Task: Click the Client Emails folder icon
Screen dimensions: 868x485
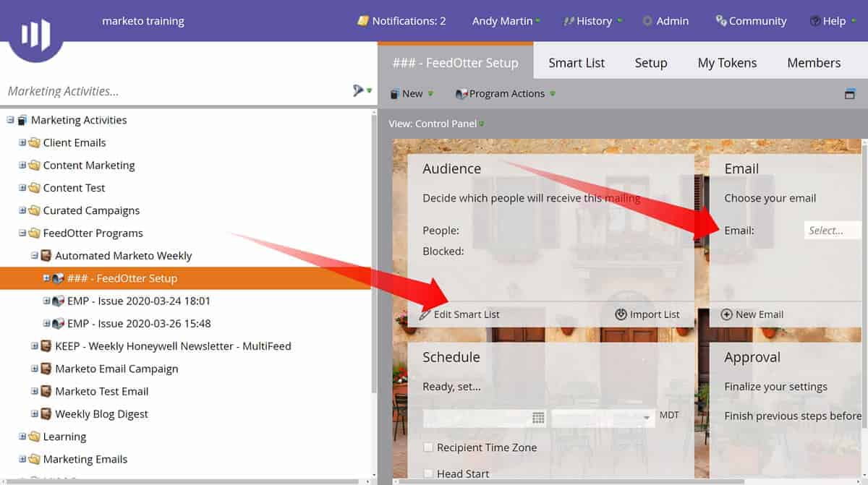Action: click(x=34, y=143)
